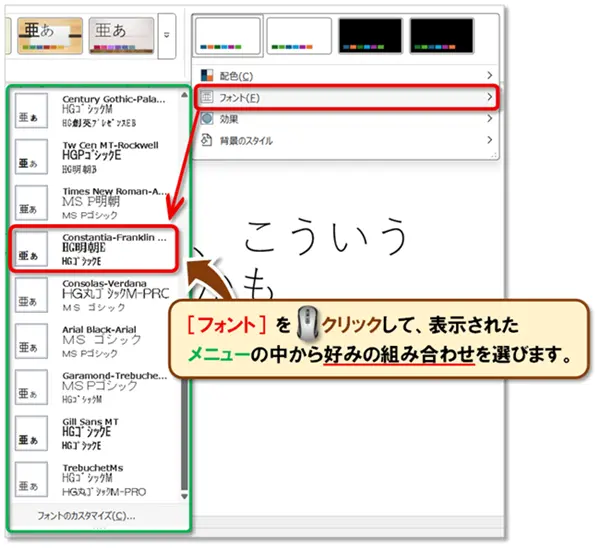Select the last black variant thumbnail
600x548 pixels.
pyautogui.click(x=442, y=36)
